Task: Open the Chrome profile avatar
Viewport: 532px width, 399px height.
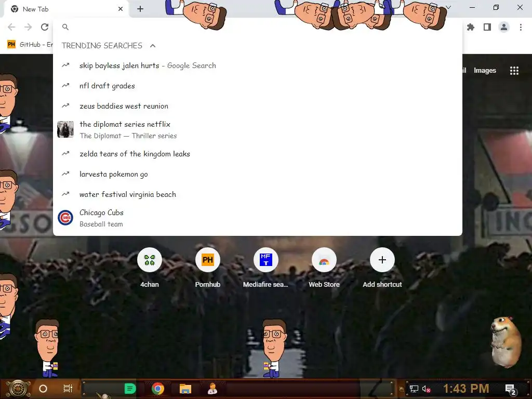Action: 504,27
